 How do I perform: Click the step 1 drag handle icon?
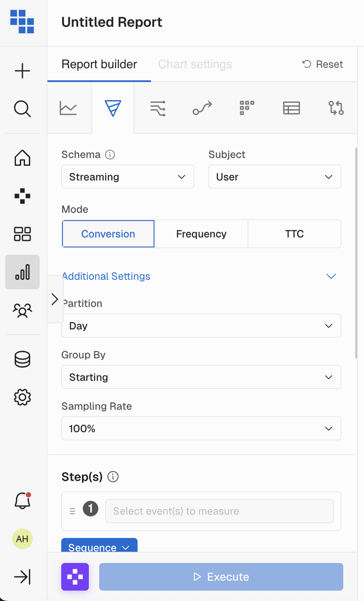click(x=72, y=511)
